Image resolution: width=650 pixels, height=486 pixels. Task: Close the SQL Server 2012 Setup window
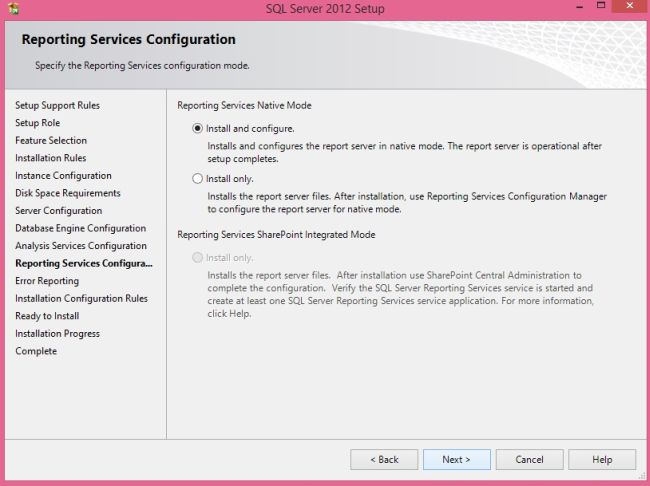(x=629, y=6)
